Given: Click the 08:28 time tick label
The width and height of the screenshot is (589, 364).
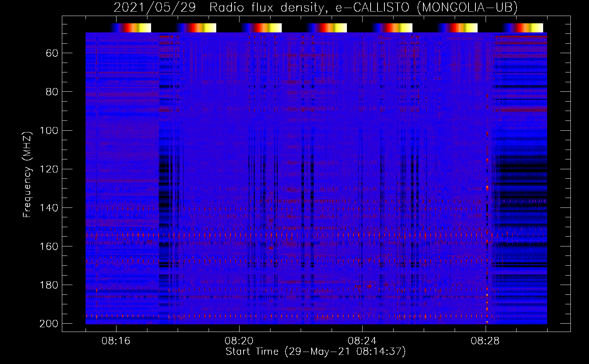Looking at the screenshot, I should point(485,341).
